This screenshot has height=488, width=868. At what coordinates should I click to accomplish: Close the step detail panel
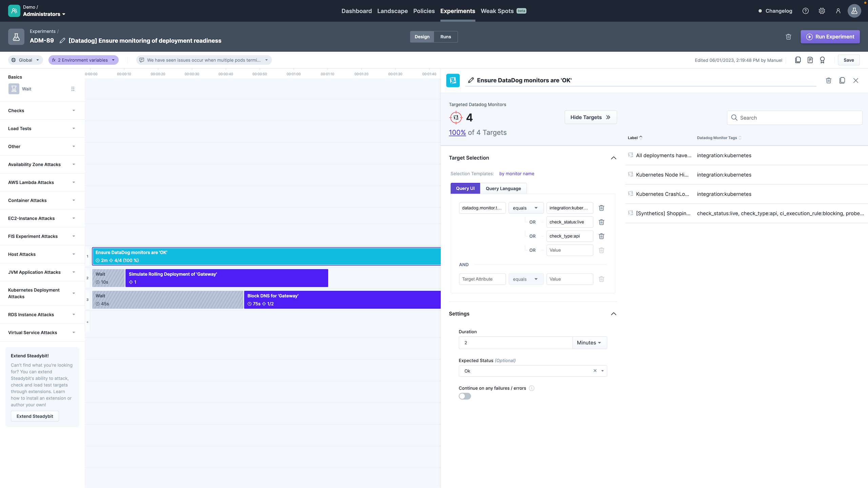pos(856,80)
